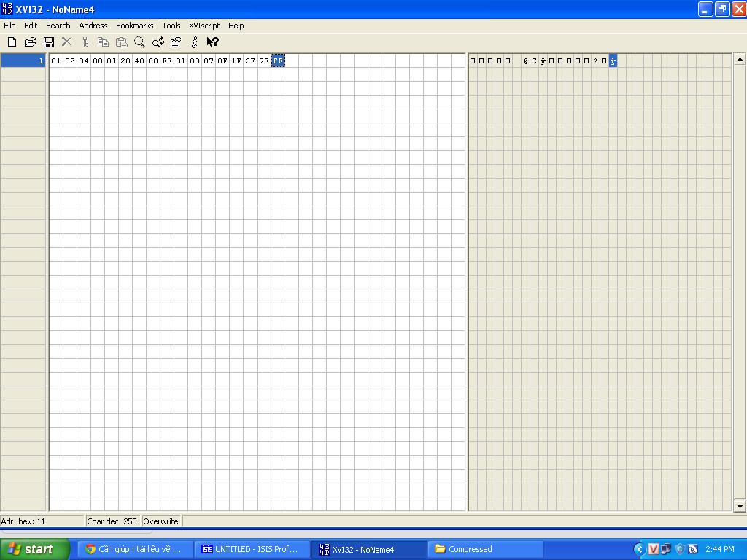The height and width of the screenshot is (560, 747).
Task: Open the Search menu
Action: [58, 26]
